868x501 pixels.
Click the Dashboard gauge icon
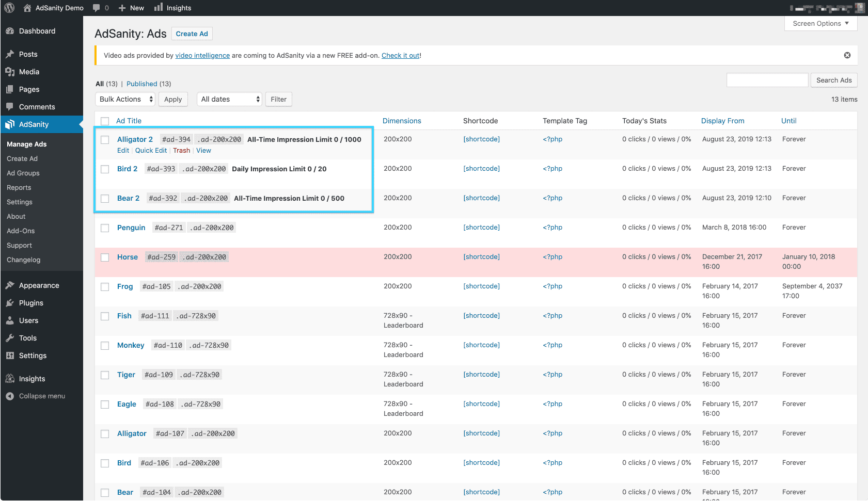10,31
